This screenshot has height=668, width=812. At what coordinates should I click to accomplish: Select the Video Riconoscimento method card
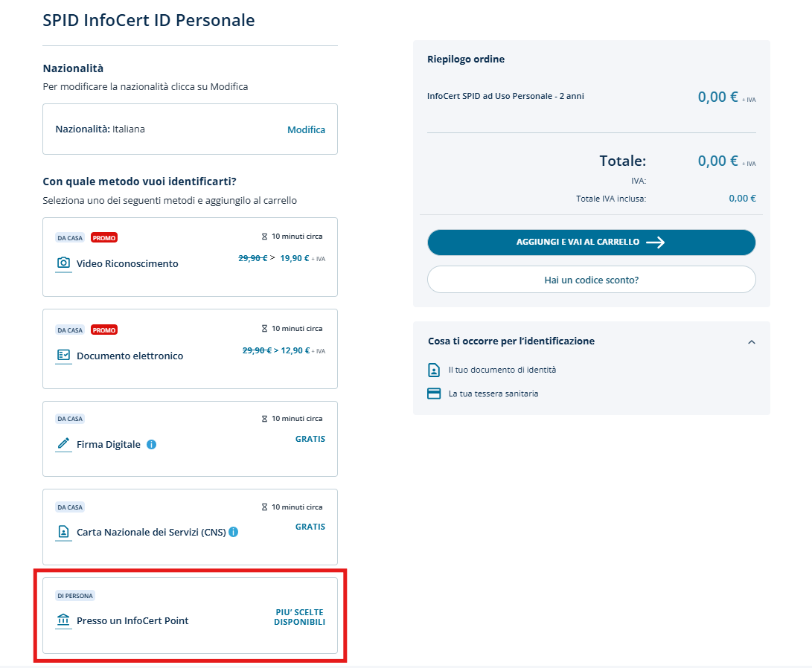pos(190,257)
